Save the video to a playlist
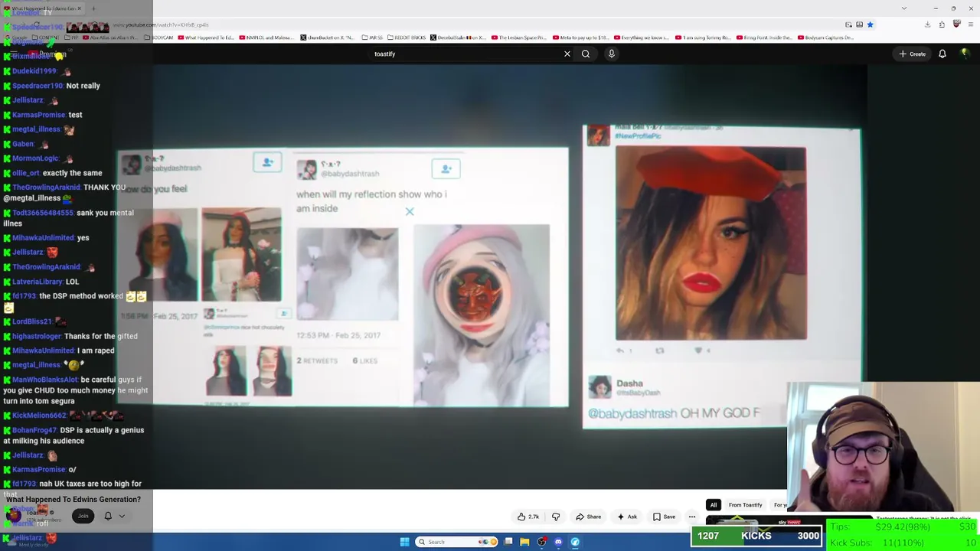The height and width of the screenshot is (551, 980). [x=665, y=517]
